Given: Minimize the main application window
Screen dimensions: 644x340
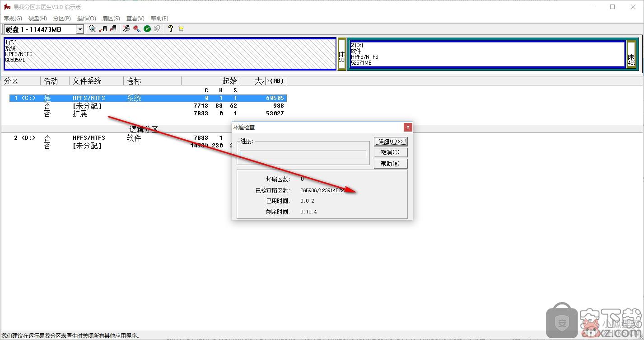Looking at the screenshot, I should tap(592, 7).
